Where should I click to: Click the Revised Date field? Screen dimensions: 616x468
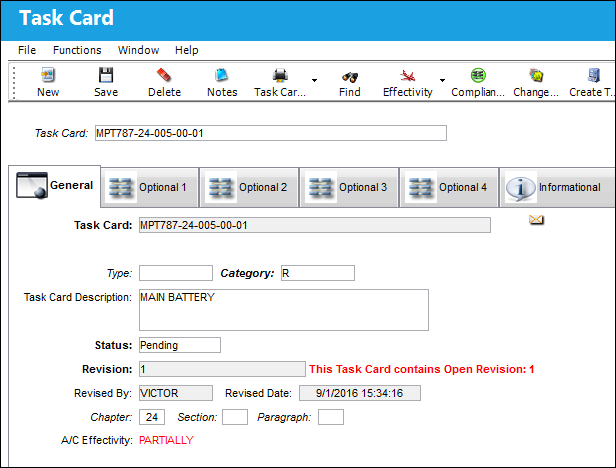(360, 393)
